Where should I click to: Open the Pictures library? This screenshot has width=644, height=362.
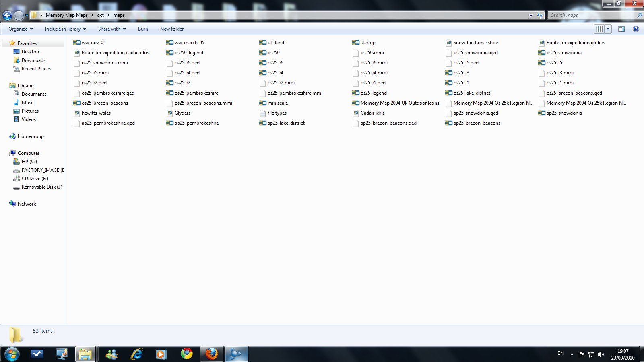(30, 111)
